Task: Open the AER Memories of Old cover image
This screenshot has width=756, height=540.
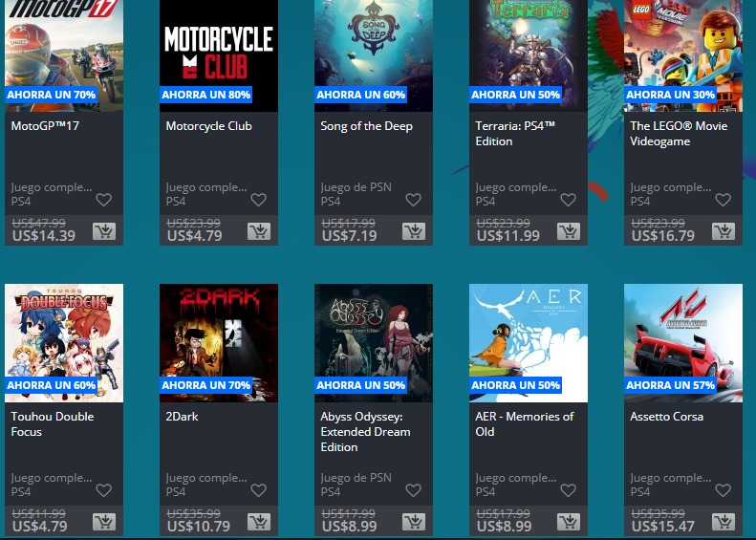Action: [529, 343]
